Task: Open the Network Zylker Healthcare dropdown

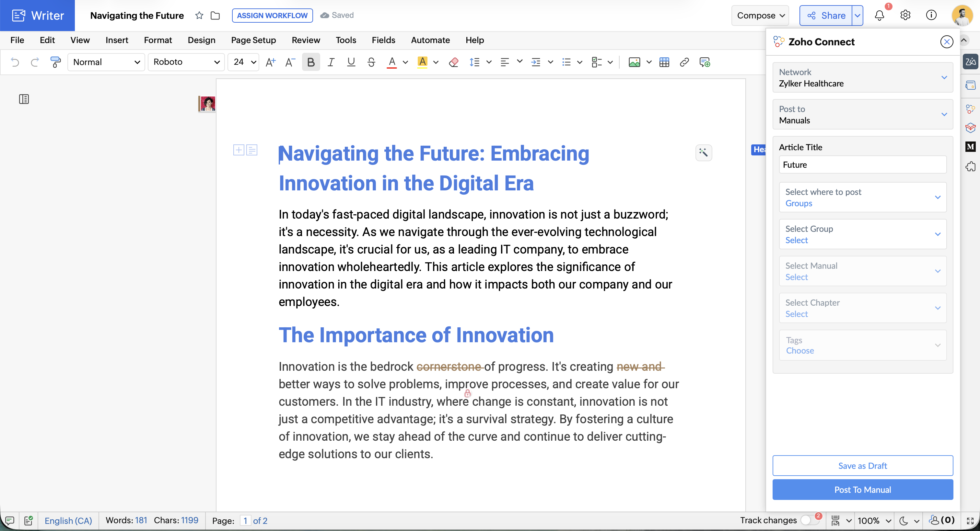Action: [862, 77]
